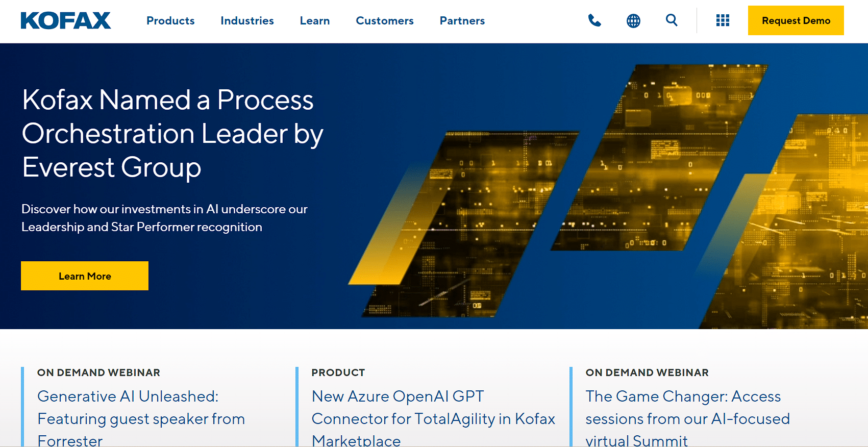
Task: Open the Learn menu
Action: [x=315, y=21]
